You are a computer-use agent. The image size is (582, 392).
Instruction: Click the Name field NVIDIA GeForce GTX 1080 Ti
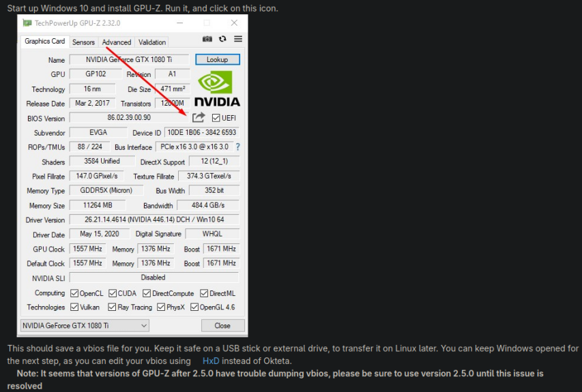point(129,60)
